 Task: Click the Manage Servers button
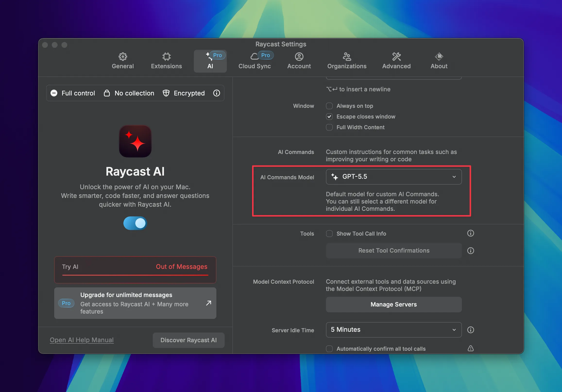(x=394, y=304)
